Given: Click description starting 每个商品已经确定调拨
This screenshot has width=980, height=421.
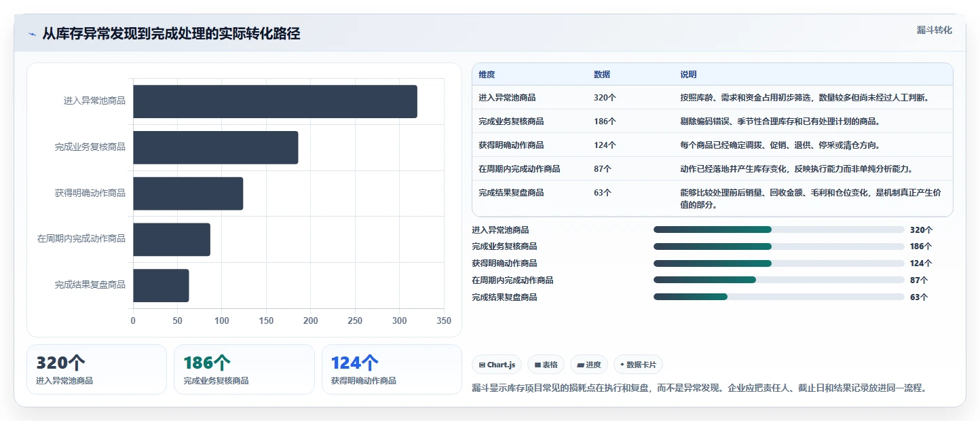Looking at the screenshot, I should click(780, 145).
